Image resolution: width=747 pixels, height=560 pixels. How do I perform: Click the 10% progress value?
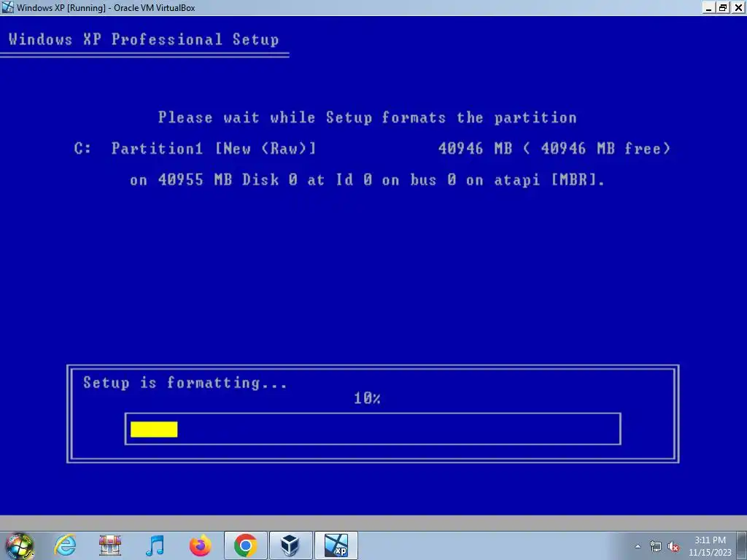[x=367, y=398]
